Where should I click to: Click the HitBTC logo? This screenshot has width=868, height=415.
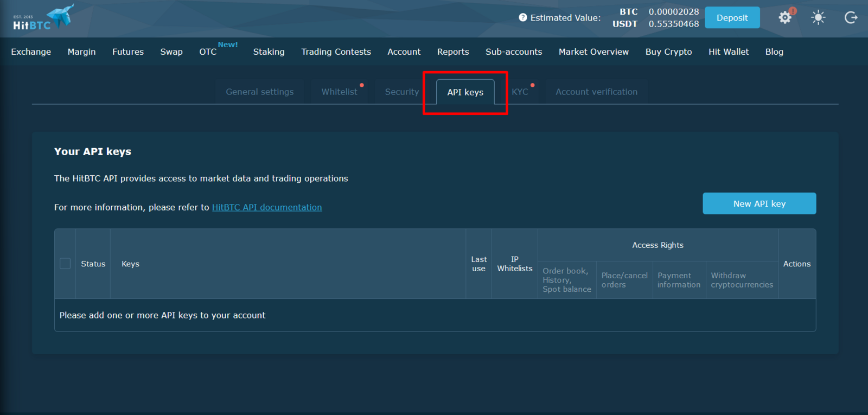tap(43, 17)
